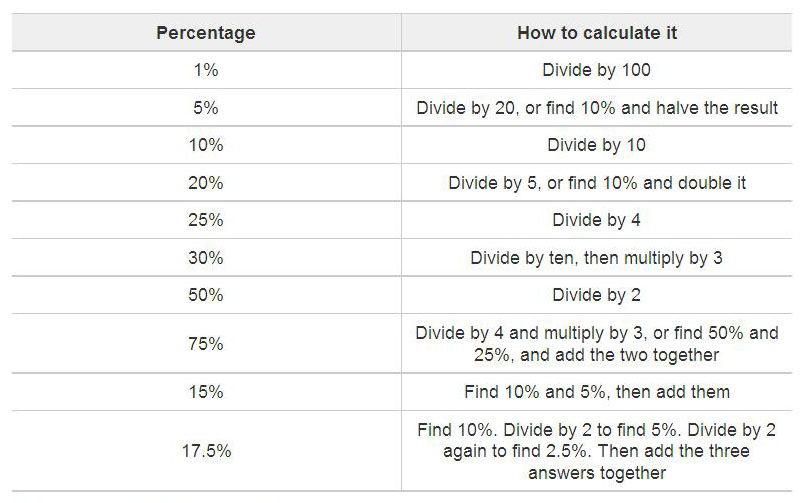The height and width of the screenshot is (503, 808).
Task: Select the Divide by 4 cell
Action: pos(596,220)
